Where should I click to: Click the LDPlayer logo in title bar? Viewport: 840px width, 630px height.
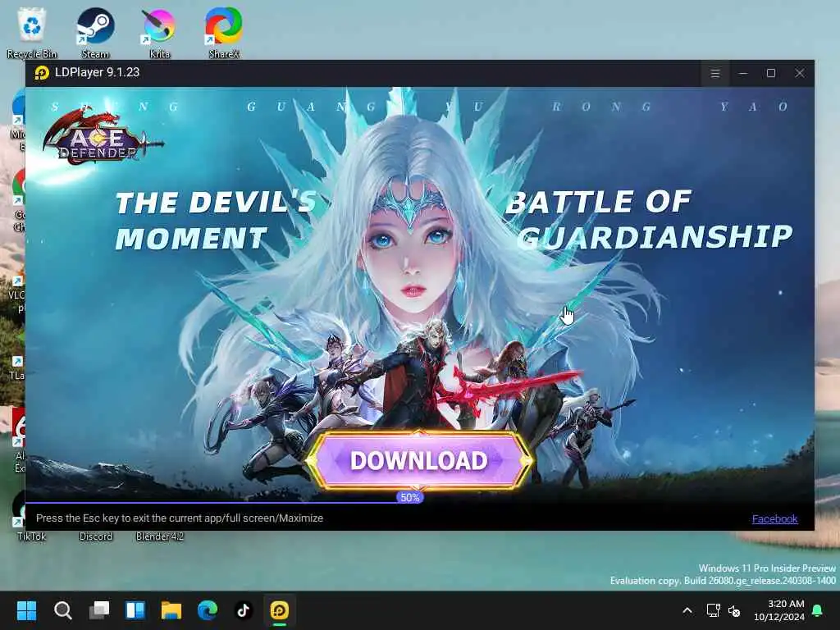[x=42, y=72]
